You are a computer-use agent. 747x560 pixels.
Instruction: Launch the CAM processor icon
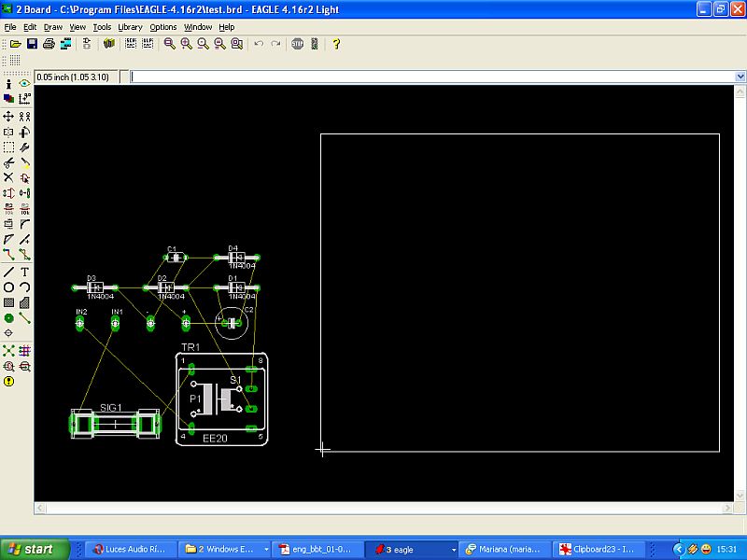(65, 44)
